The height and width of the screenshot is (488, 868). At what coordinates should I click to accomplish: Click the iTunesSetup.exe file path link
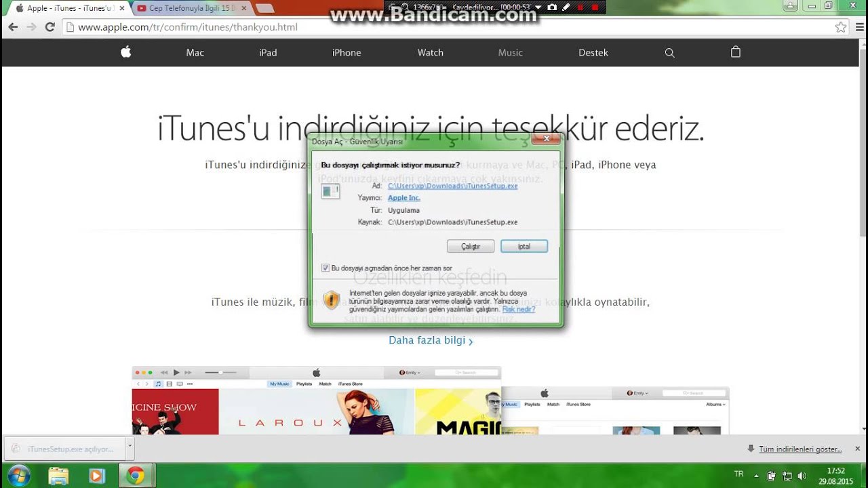coord(453,186)
